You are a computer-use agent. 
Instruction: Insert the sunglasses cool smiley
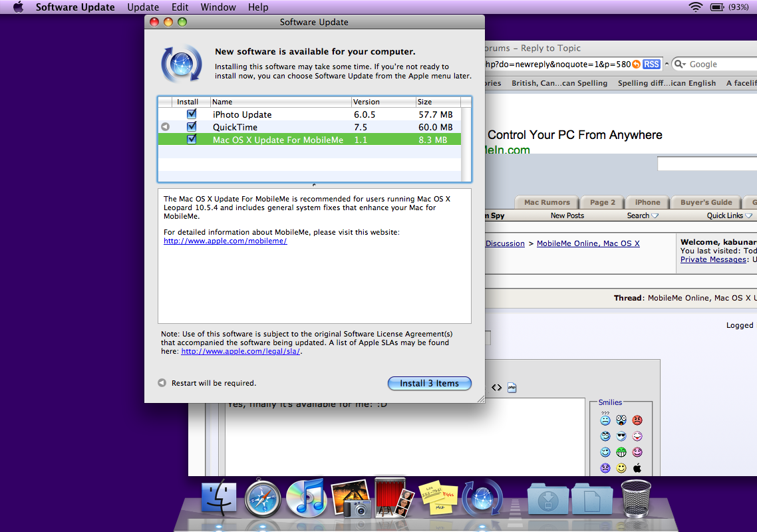[621, 436]
